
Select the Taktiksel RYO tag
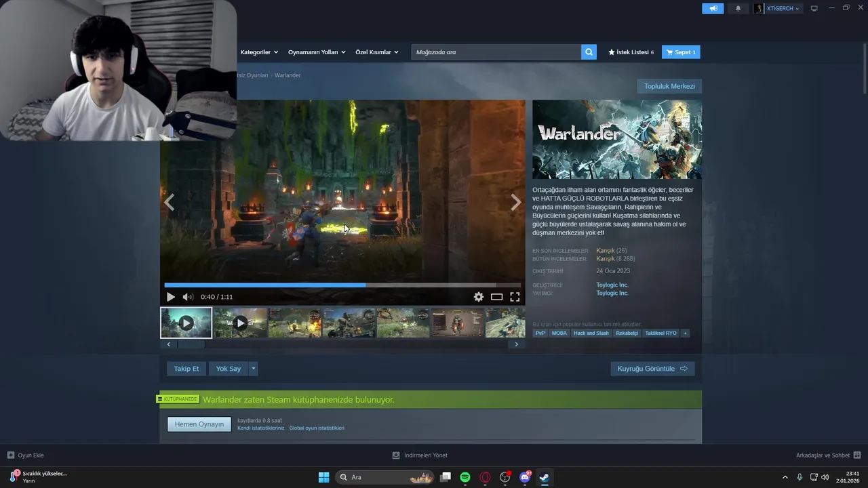pyautogui.click(x=661, y=333)
